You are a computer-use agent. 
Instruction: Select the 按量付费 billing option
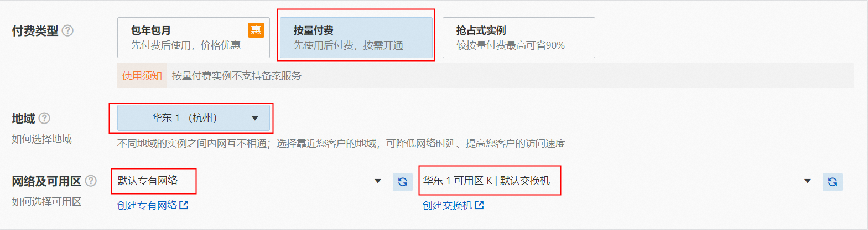point(356,38)
